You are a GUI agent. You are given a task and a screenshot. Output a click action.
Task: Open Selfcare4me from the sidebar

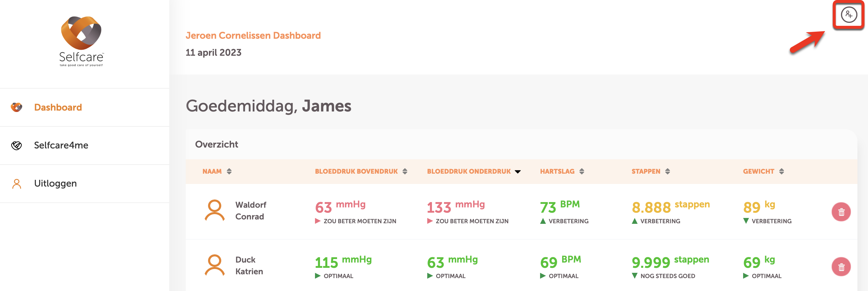(61, 145)
